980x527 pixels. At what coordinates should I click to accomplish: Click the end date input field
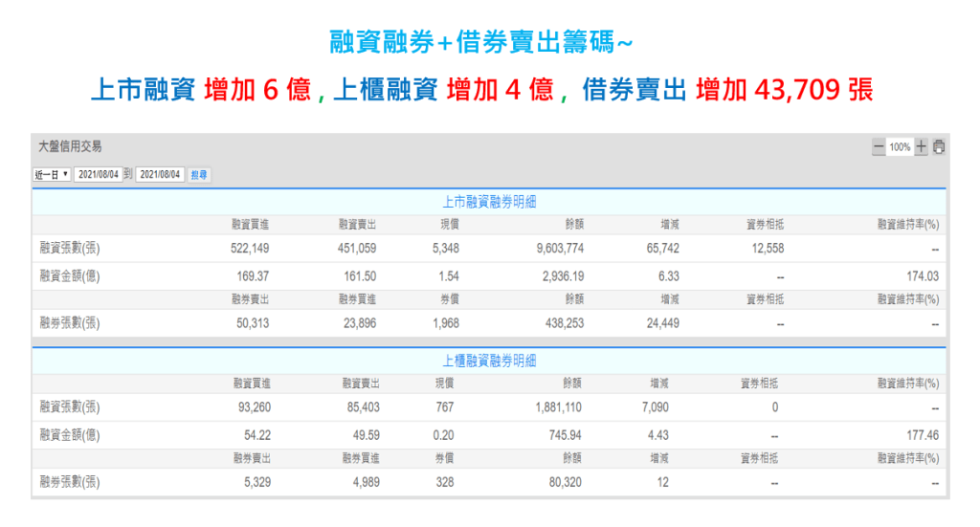pyautogui.click(x=160, y=175)
